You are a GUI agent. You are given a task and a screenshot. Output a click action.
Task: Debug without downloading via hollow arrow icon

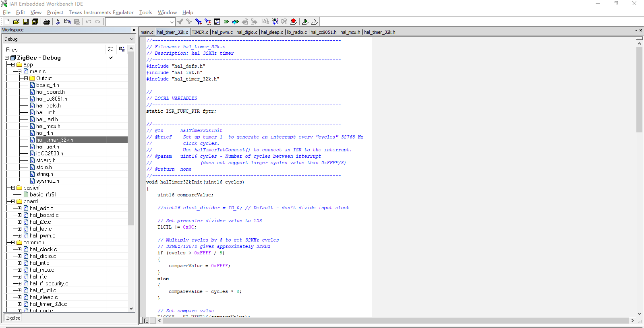point(315,22)
